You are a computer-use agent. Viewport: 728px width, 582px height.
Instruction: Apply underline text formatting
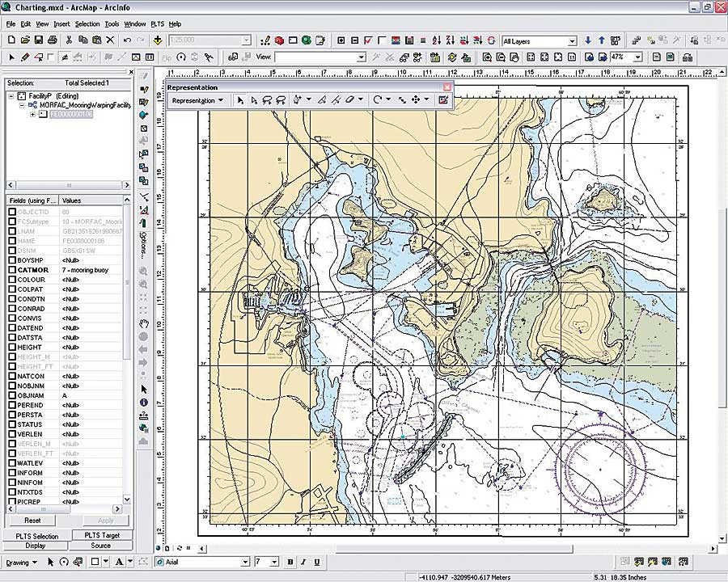click(x=316, y=562)
